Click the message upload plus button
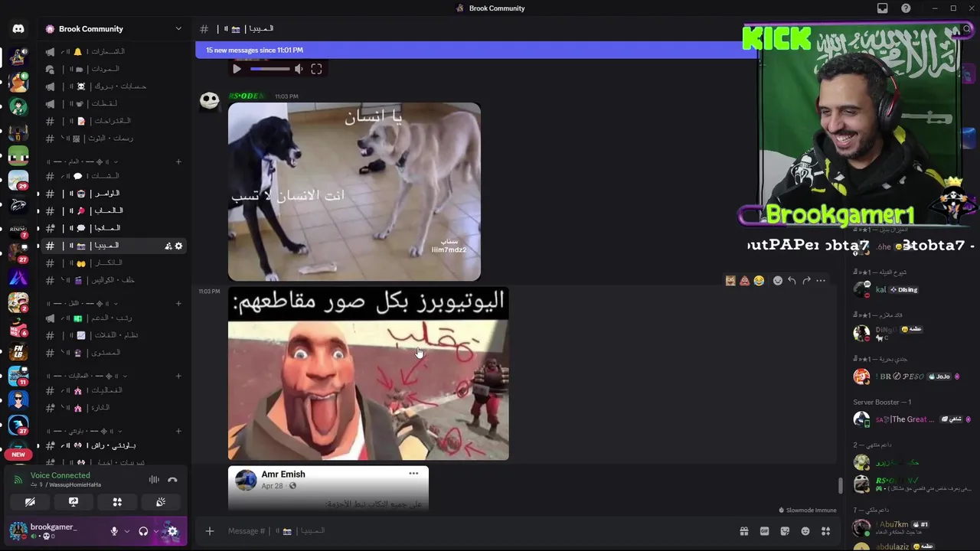980x551 pixels. point(209,531)
